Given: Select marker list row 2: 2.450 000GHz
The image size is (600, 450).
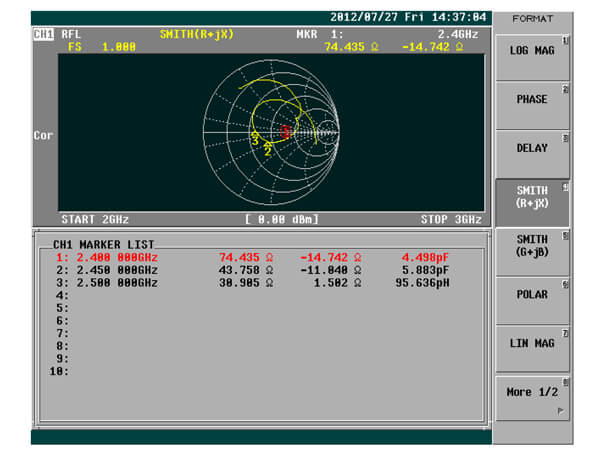Looking at the screenshot, I should coord(253,270).
